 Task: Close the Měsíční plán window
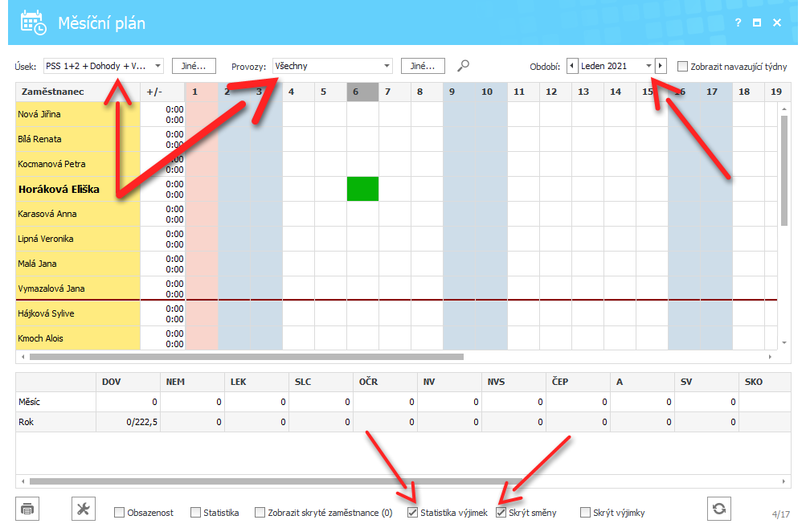pos(777,23)
